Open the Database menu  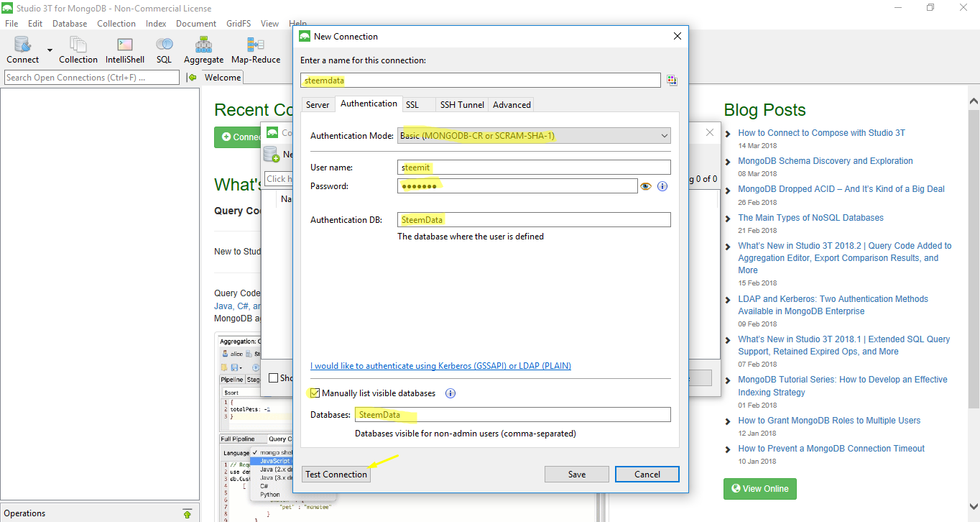tap(70, 24)
